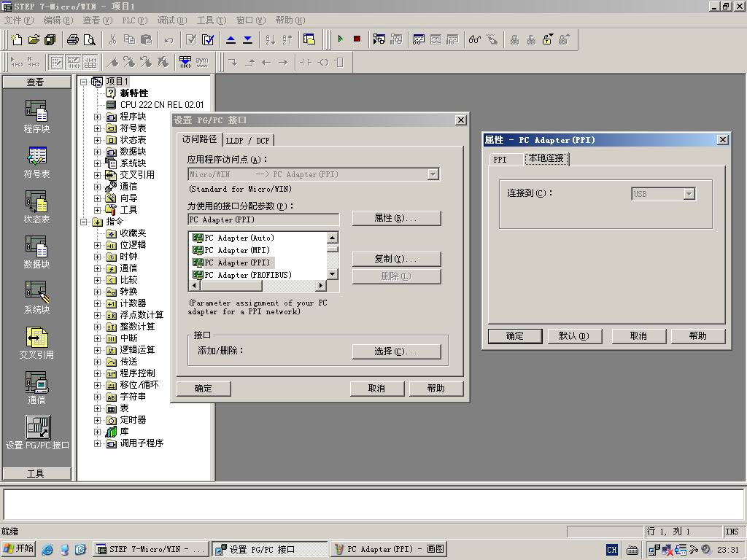Open the 连接到 USB dropdown

click(689, 194)
